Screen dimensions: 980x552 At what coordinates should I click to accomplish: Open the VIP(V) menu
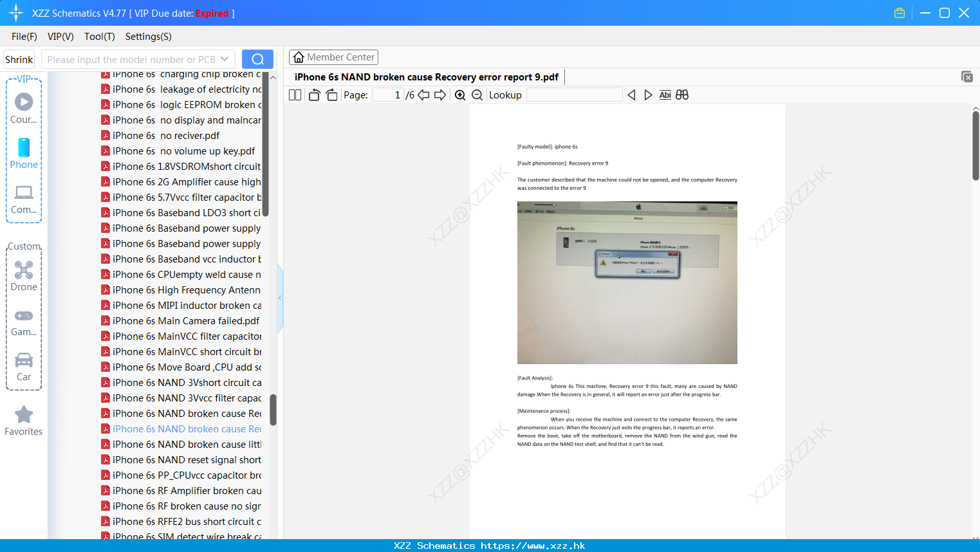coord(60,37)
